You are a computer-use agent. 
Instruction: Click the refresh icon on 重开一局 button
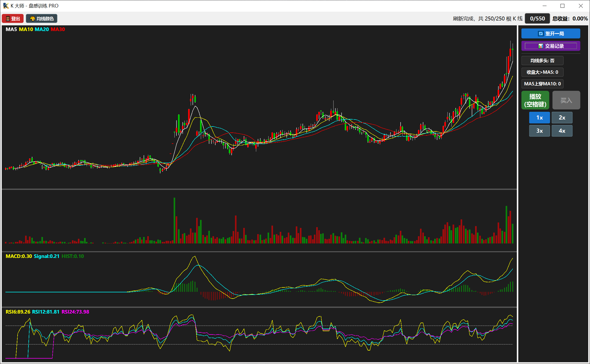(541, 34)
